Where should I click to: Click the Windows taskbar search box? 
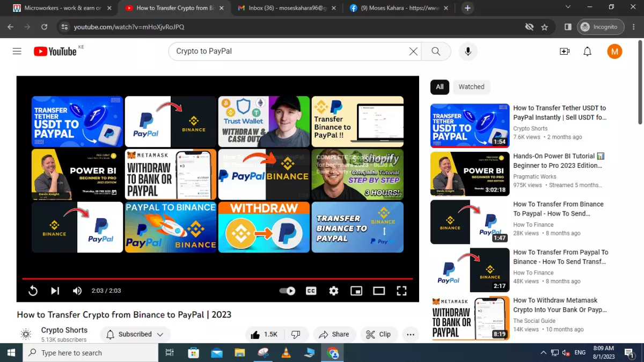[x=91, y=352]
